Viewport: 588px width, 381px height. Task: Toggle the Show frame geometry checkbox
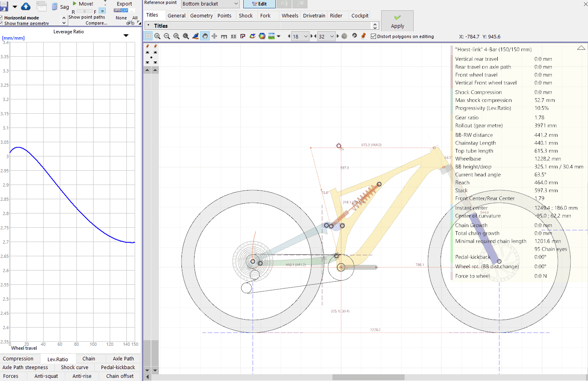(x=2, y=23)
